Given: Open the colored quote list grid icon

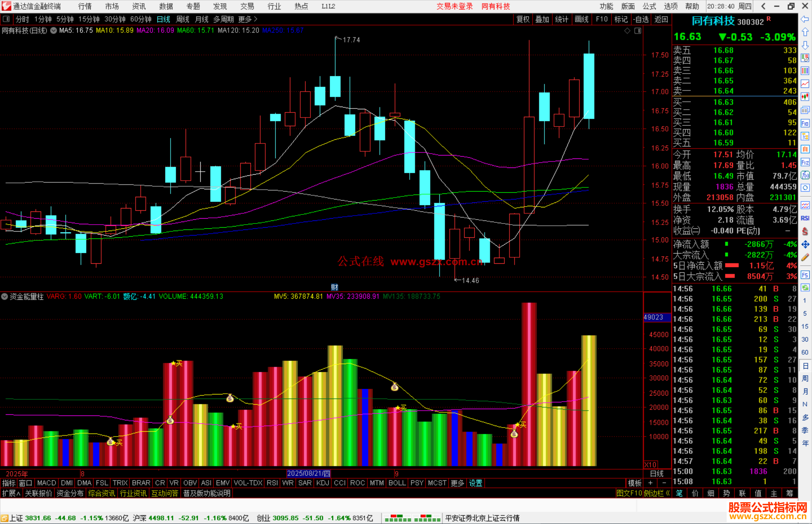Looking at the screenshot, I should (805, 71).
